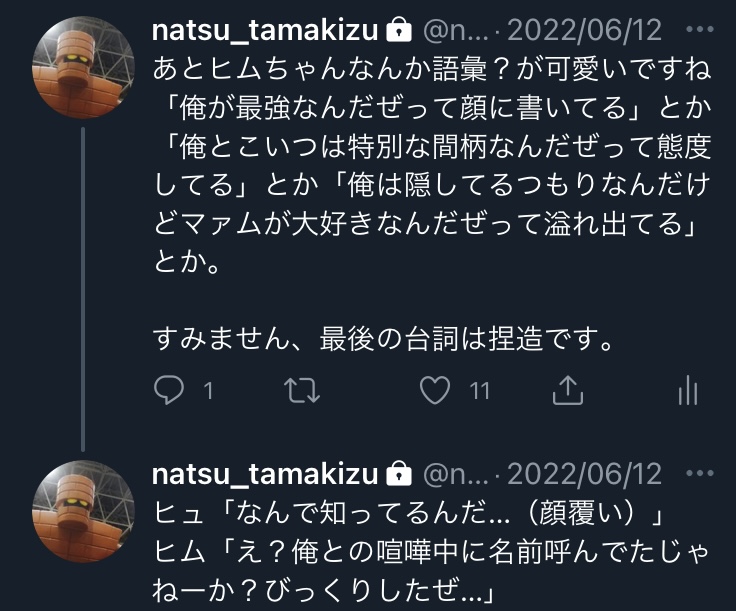Viewport: 736px width, 611px height.
Task: View tweet analytics bar chart icon
Action: click(x=687, y=391)
